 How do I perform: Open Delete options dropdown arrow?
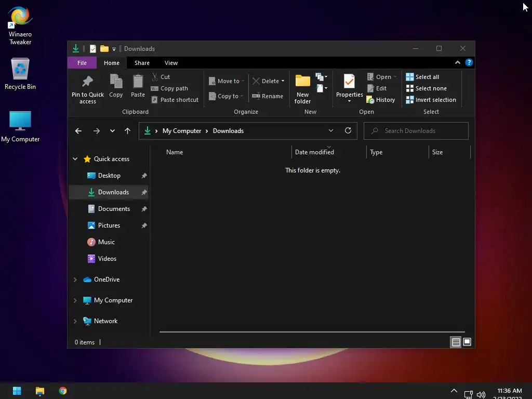click(x=283, y=81)
